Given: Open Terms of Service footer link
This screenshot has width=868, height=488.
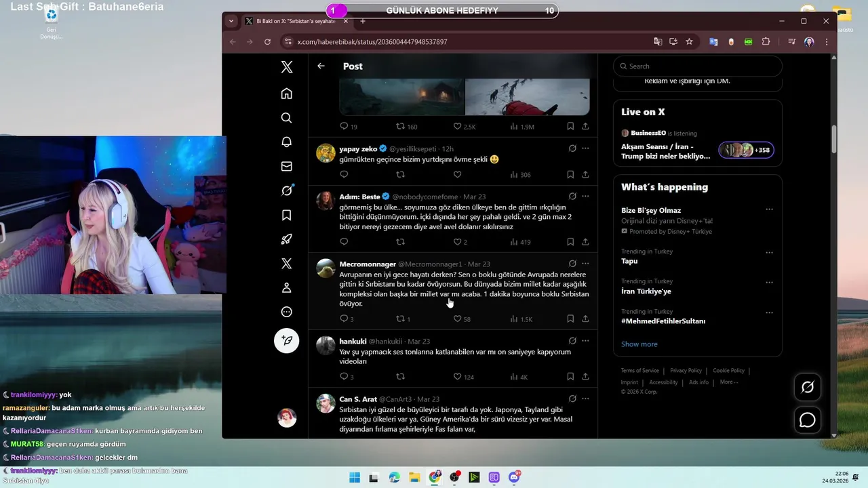Looking at the screenshot, I should 640,371.
